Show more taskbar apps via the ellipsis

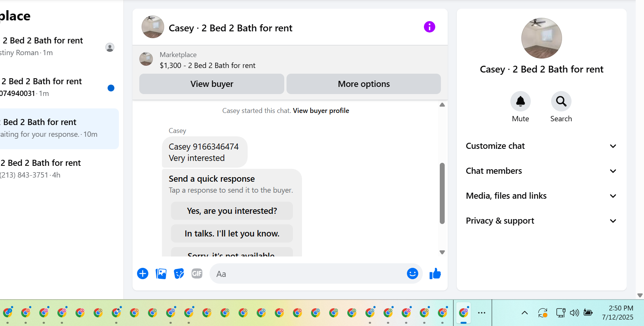coord(482,313)
